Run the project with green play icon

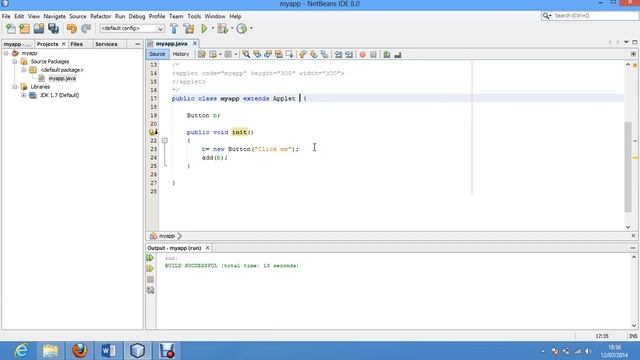pos(204,29)
